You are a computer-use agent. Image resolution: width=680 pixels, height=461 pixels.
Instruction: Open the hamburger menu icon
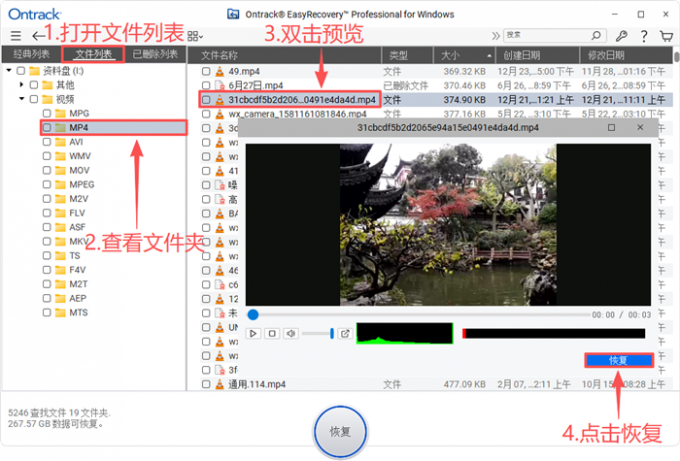16,36
